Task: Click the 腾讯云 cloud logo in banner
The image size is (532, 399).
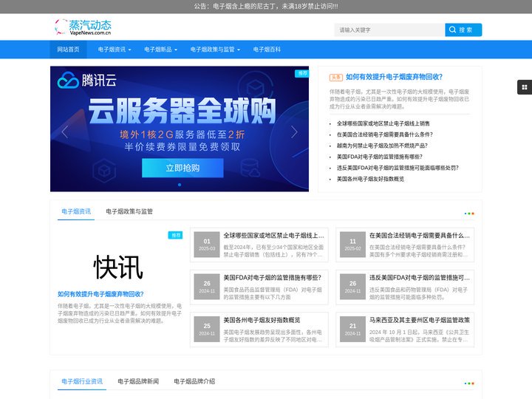Action: tap(87, 81)
